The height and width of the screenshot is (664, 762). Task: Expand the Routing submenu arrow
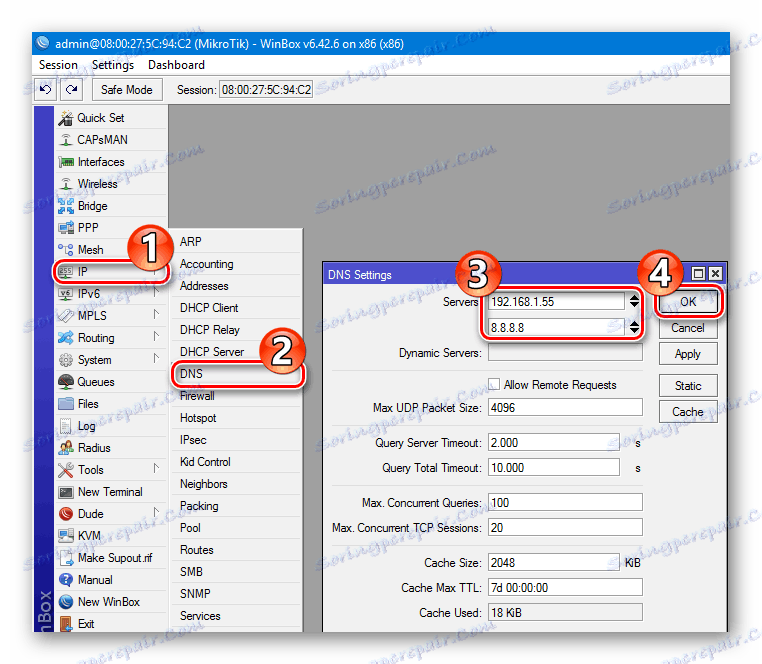(x=156, y=336)
